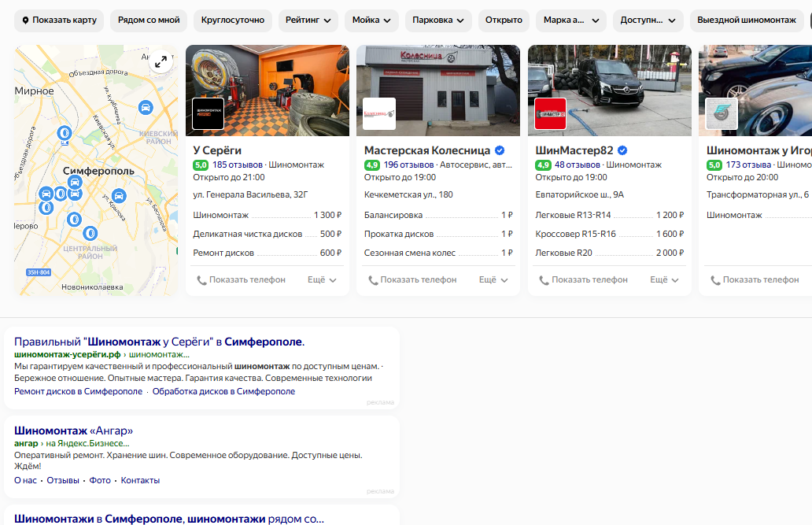The height and width of the screenshot is (525, 812).
Task: Open the У Серёги card title
Action: (x=217, y=150)
